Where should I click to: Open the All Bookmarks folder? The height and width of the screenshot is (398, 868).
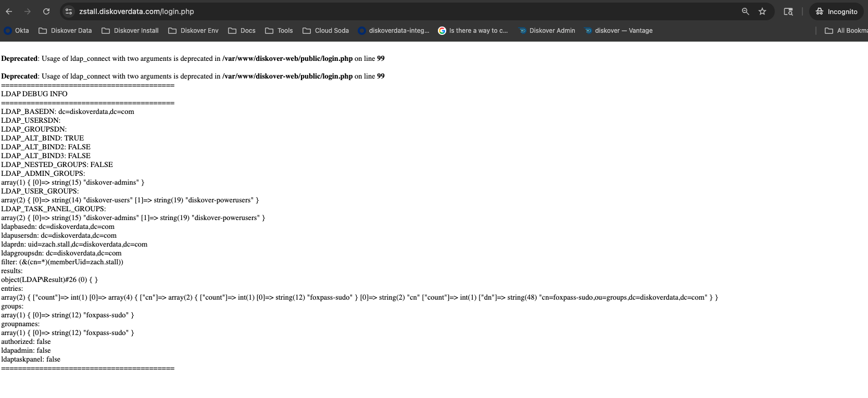tap(846, 31)
